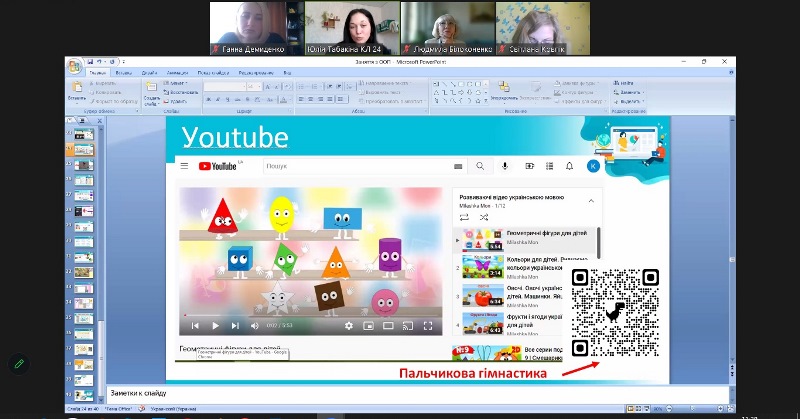Collapse the playlist panel chevron
800x419 pixels.
(x=590, y=201)
